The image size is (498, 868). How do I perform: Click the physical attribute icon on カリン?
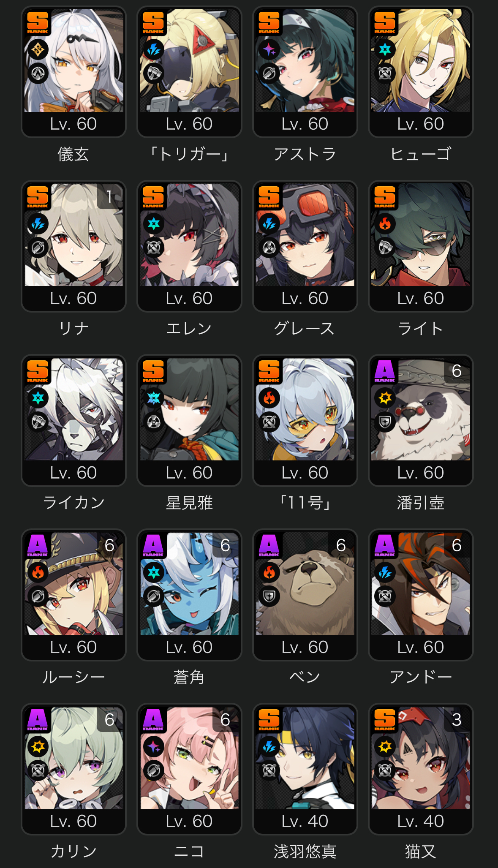pyautogui.click(x=38, y=747)
